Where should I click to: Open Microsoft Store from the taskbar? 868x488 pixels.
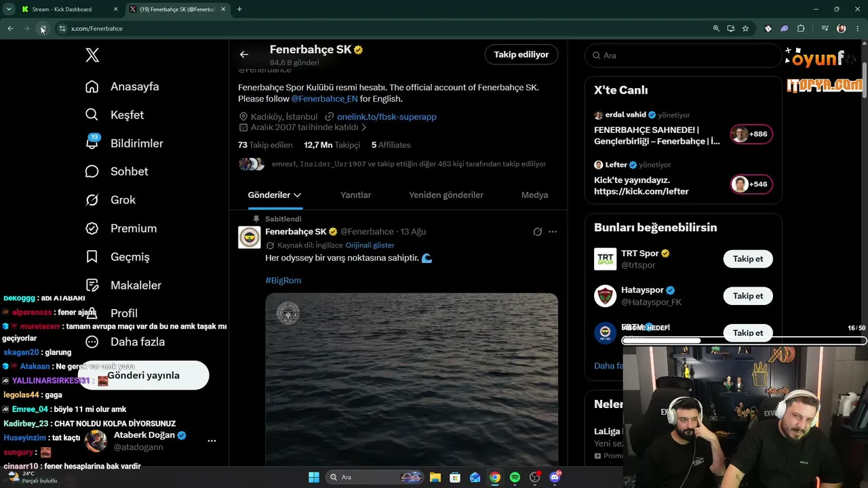pos(455,477)
